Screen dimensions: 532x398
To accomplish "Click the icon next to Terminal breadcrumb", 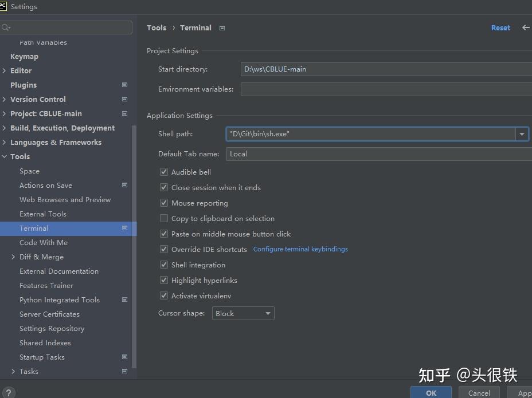I will click(x=222, y=28).
